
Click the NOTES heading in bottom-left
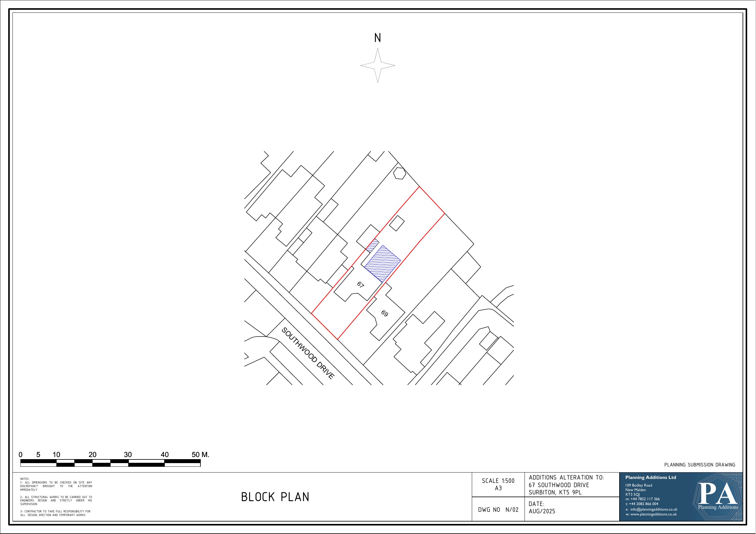click(x=25, y=479)
